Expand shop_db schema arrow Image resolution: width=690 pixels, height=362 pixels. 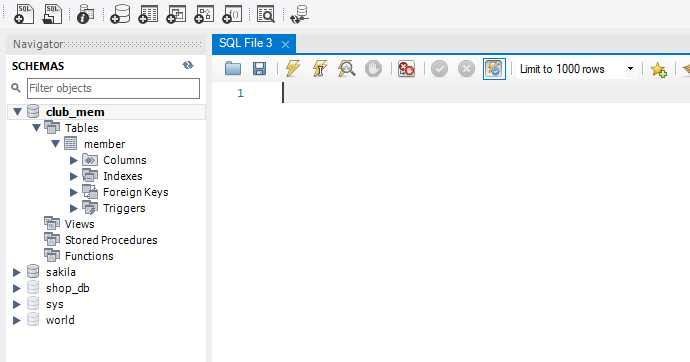(17, 289)
